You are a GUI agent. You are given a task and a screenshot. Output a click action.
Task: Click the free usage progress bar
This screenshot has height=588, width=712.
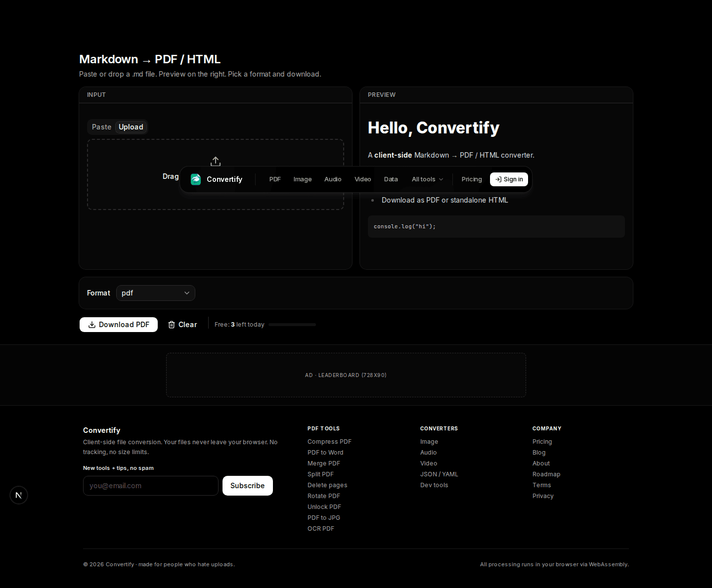(x=292, y=325)
